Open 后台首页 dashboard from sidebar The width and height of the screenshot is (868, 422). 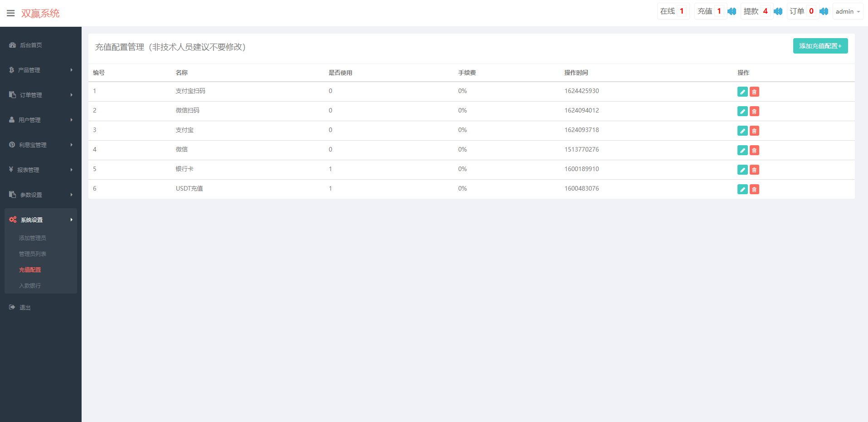(31, 45)
